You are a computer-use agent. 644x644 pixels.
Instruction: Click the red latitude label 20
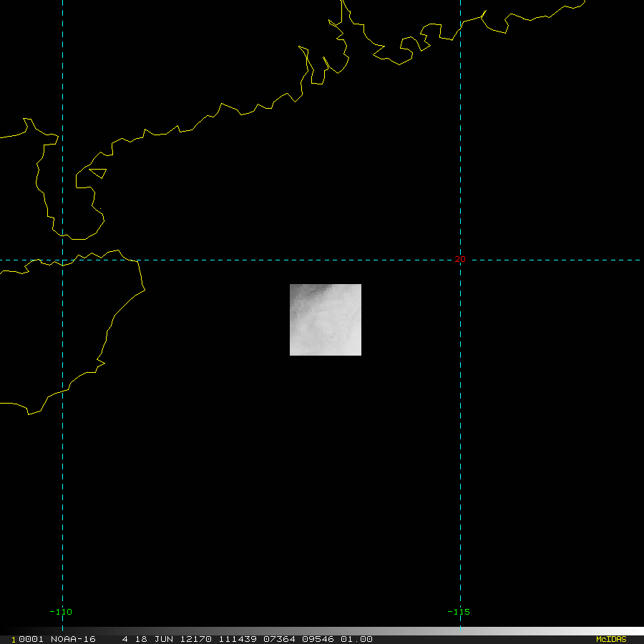459,259
